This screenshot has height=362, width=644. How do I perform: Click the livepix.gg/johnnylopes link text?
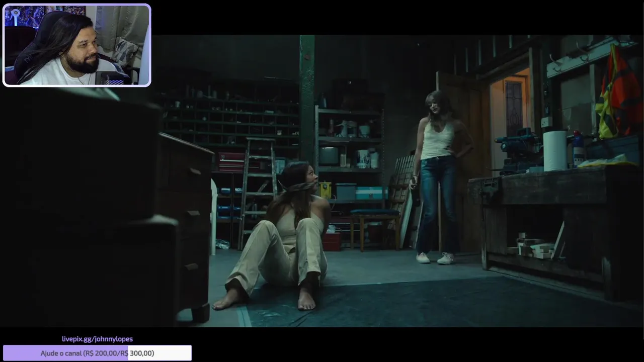click(97, 339)
